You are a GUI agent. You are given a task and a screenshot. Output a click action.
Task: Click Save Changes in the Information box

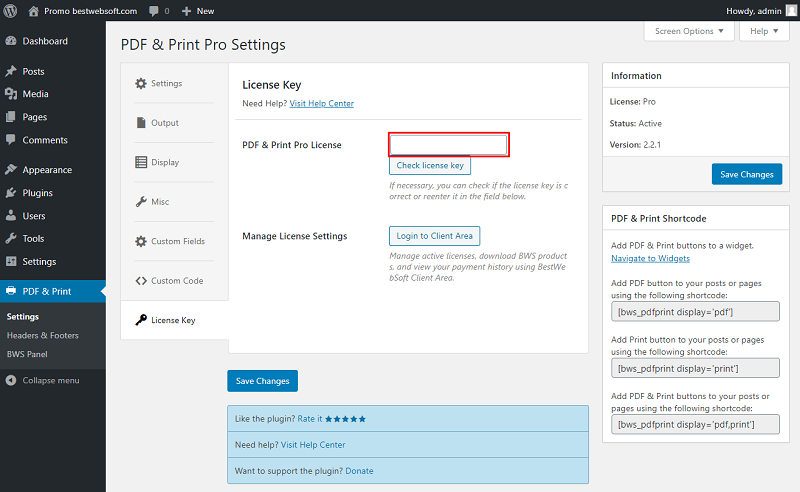pos(747,174)
